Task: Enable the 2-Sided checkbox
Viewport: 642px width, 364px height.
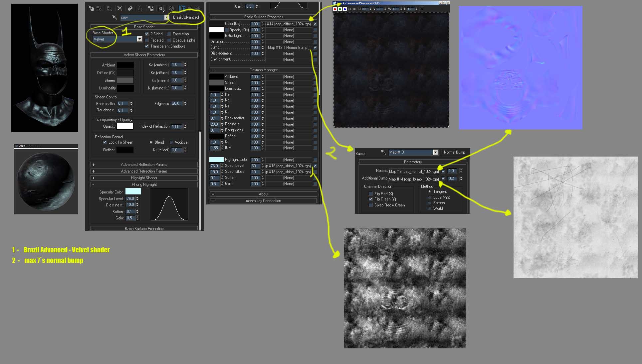Action: pos(147,34)
